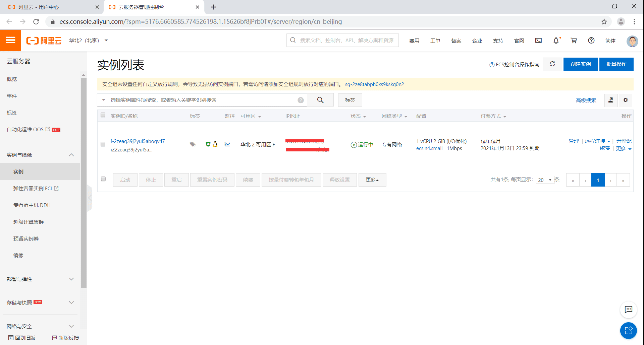
Task: Toggle the bottom batch-action checkbox
Action: tap(103, 179)
